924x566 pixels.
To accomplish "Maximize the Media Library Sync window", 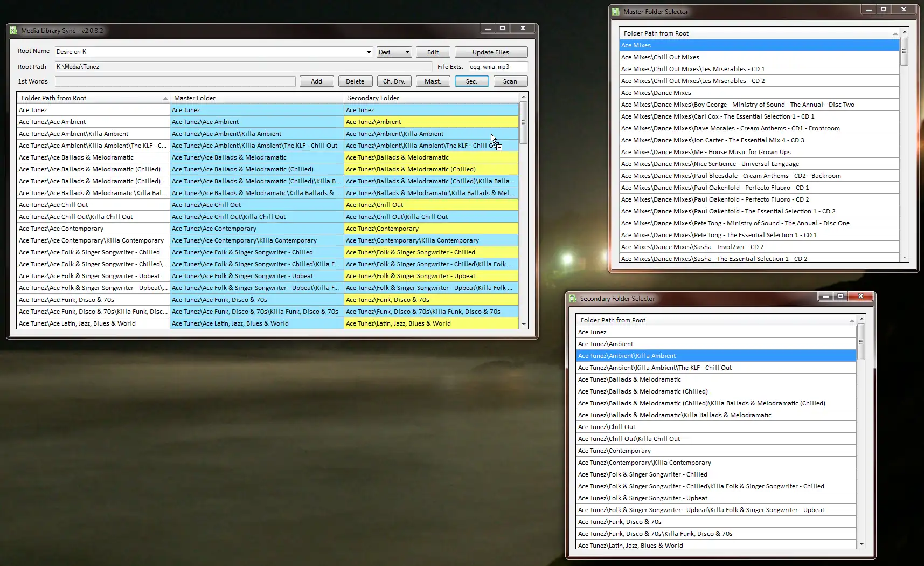I will coord(503,28).
